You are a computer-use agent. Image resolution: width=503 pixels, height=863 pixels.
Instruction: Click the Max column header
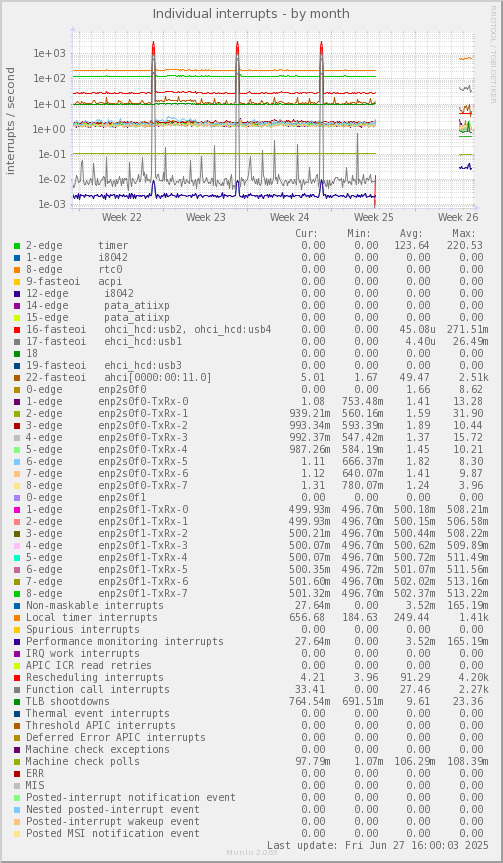[464, 233]
